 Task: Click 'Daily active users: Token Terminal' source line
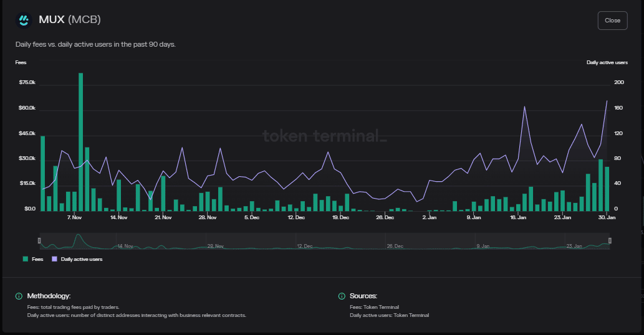[x=390, y=315]
